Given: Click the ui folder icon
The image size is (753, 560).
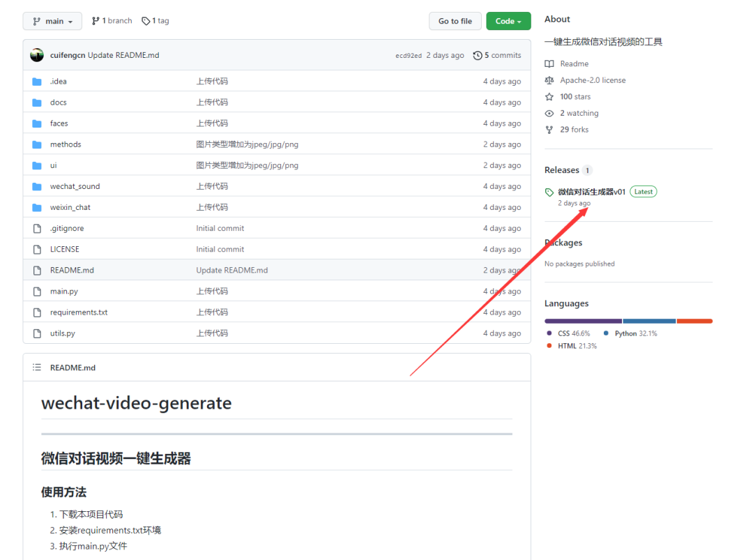Looking at the screenshot, I should 37,166.
